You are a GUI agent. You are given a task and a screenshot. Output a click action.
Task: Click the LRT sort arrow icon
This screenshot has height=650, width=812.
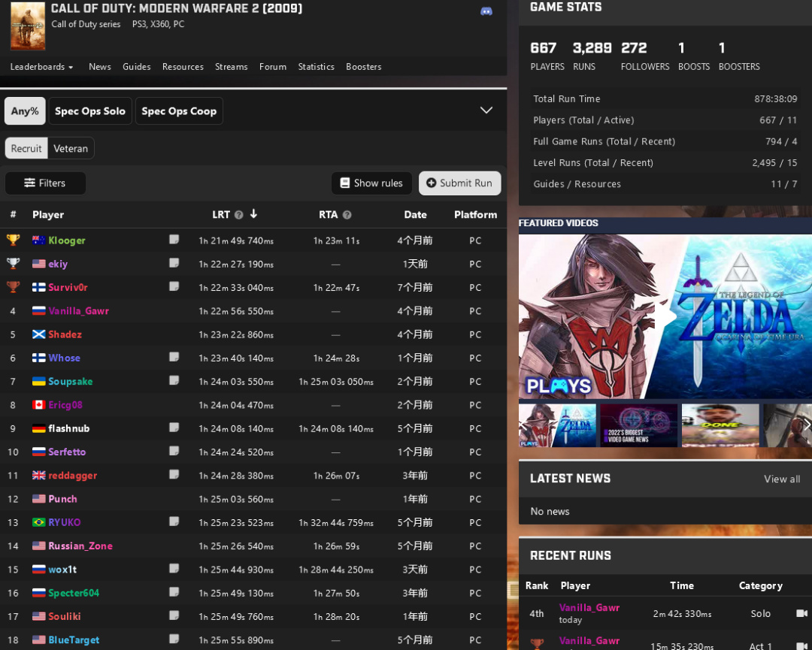pyautogui.click(x=253, y=214)
